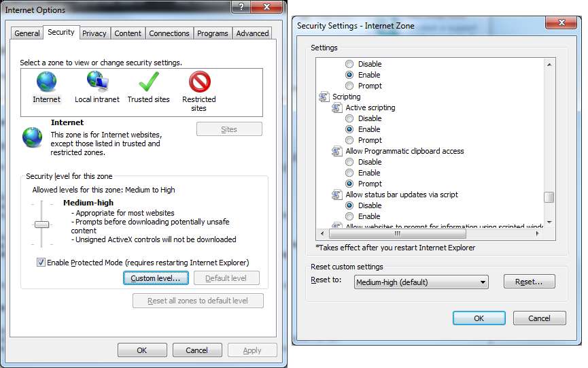Viewport: 588px width, 368px height.
Task: Open the Reset to level dropdown
Action: pyautogui.click(x=421, y=282)
